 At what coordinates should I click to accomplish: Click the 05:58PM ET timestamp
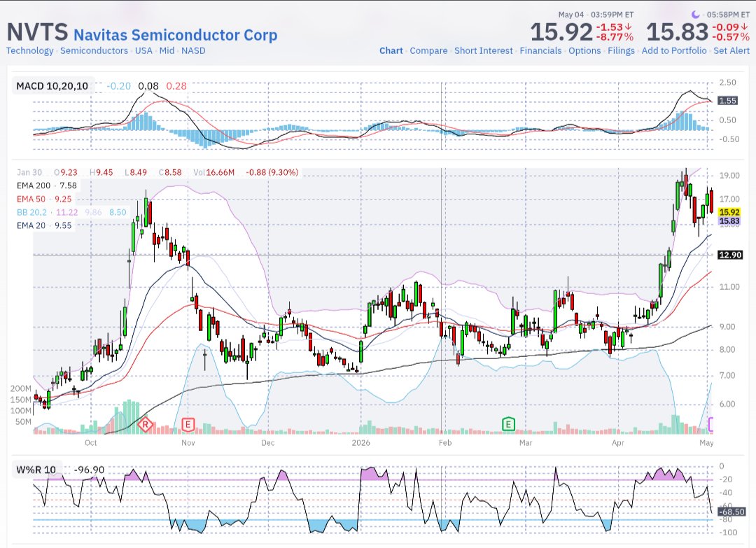coord(728,15)
